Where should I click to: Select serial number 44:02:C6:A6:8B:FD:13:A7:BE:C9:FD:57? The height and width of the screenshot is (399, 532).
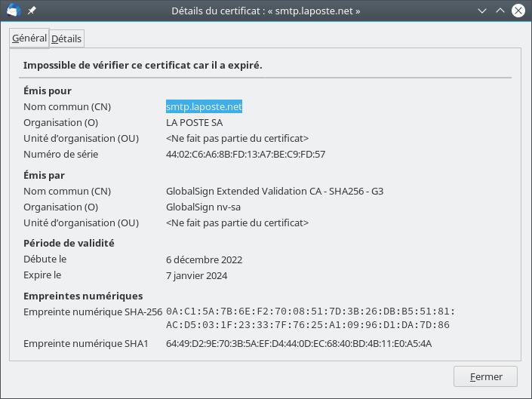(x=245, y=154)
